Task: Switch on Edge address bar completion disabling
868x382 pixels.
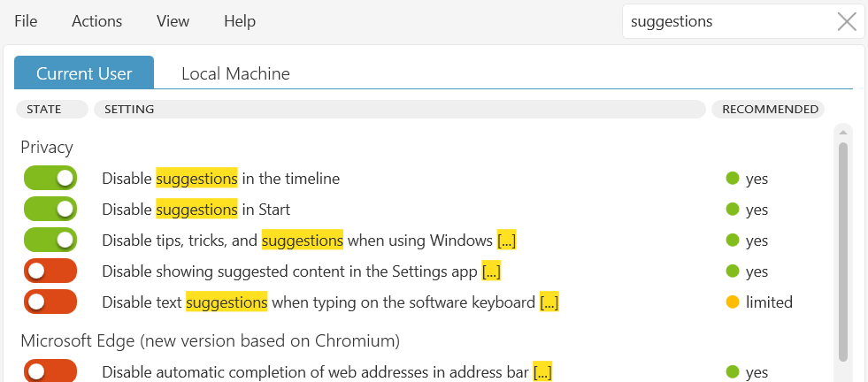Action: (50, 371)
